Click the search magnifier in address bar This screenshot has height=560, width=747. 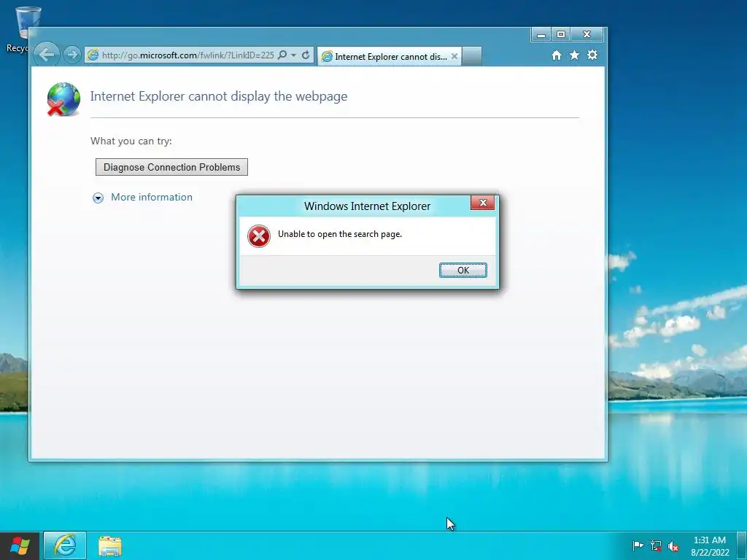[282, 55]
